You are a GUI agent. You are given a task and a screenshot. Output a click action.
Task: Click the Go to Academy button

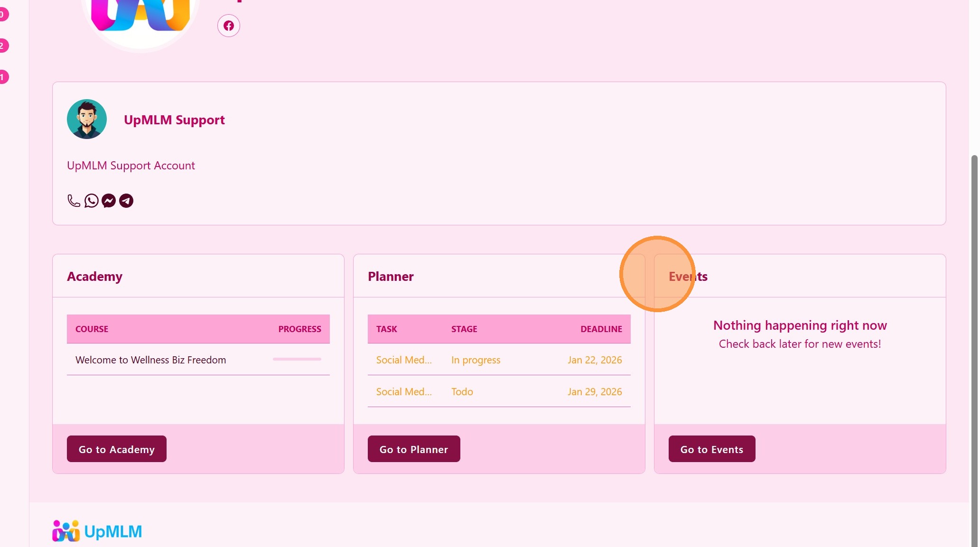pos(116,449)
